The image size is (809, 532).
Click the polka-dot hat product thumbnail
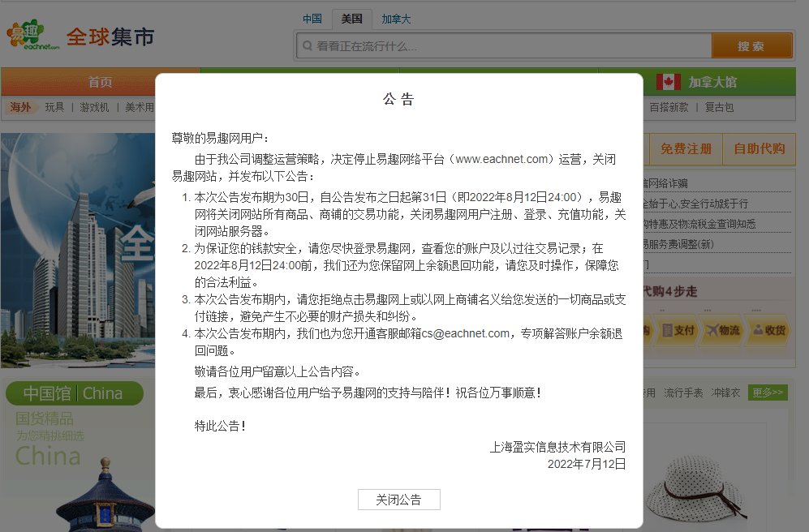click(697, 489)
